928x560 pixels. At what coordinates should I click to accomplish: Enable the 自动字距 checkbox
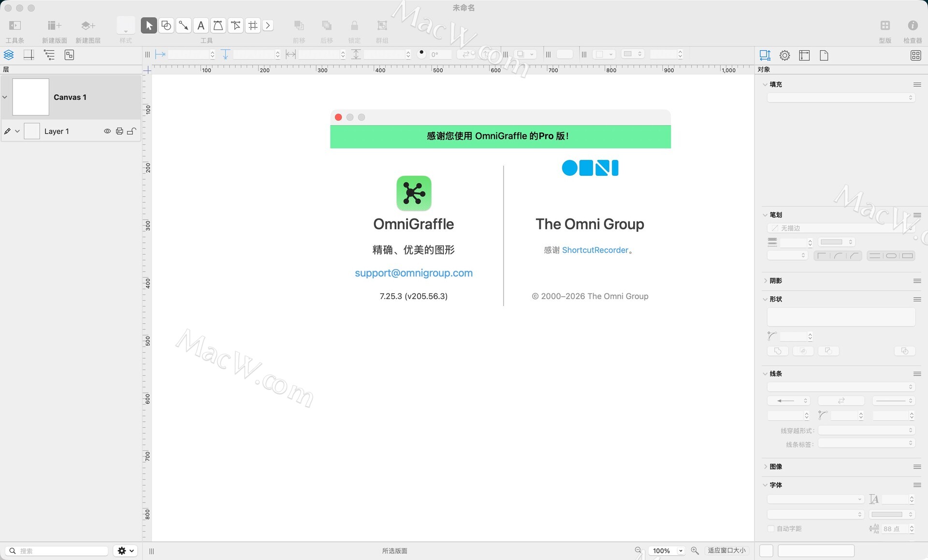(x=771, y=529)
